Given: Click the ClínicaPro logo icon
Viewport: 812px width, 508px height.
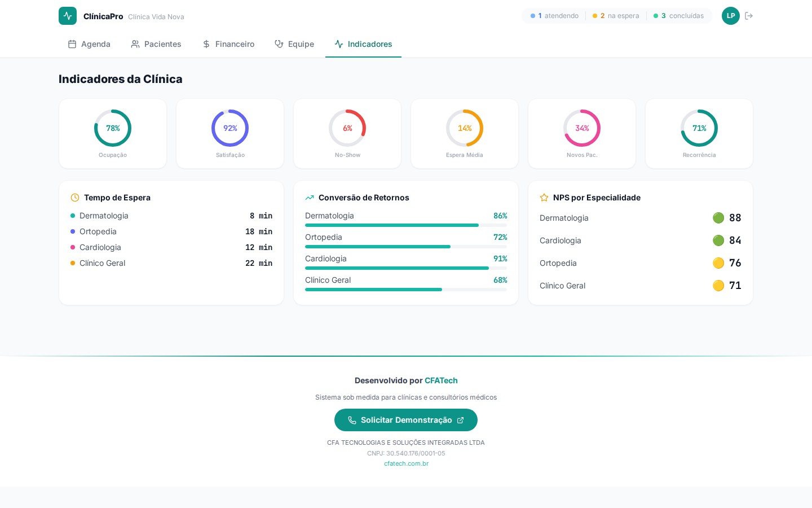Looking at the screenshot, I should [68, 16].
